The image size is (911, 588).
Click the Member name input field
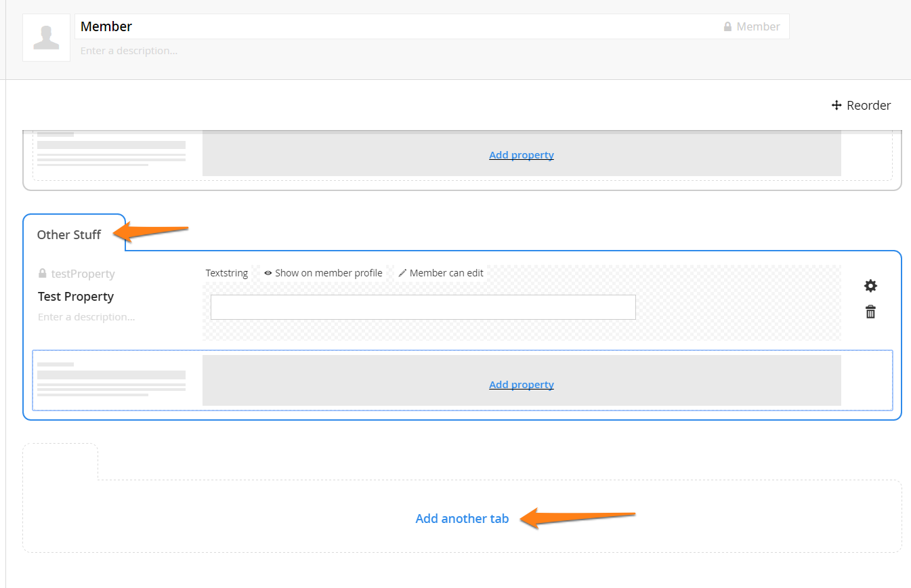[x=393, y=26]
